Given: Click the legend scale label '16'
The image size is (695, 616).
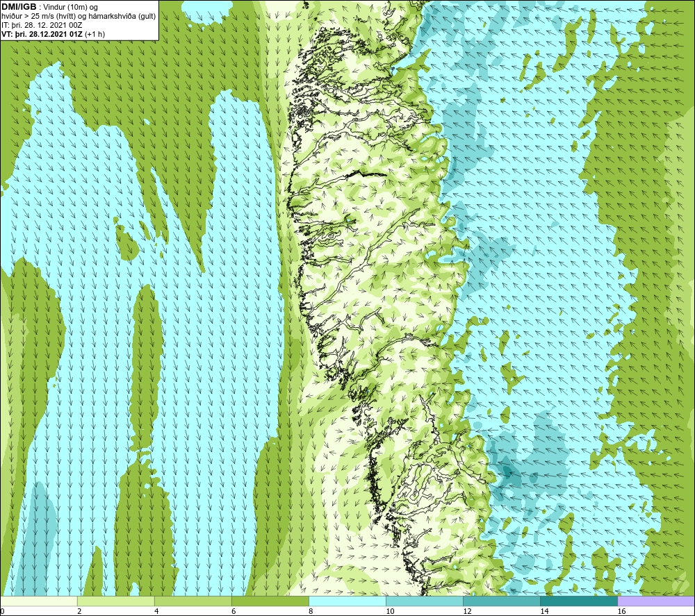Looking at the screenshot, I should click(621, 612).
